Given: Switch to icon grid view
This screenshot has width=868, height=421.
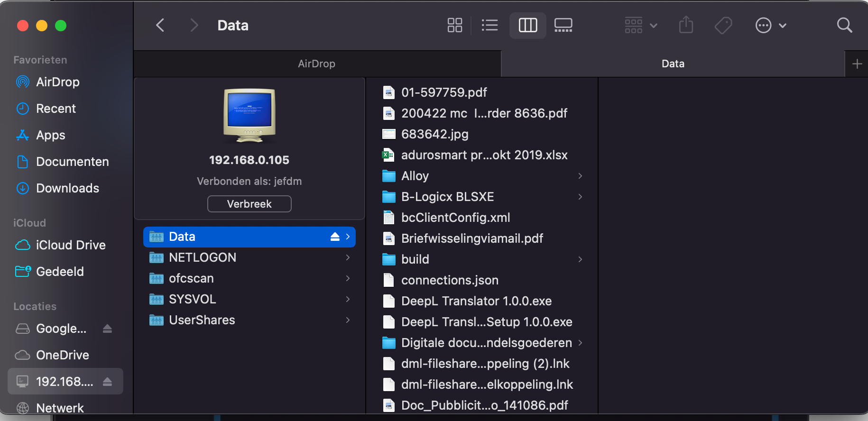Looking at the screenshot, I should [x=454, y=25].
